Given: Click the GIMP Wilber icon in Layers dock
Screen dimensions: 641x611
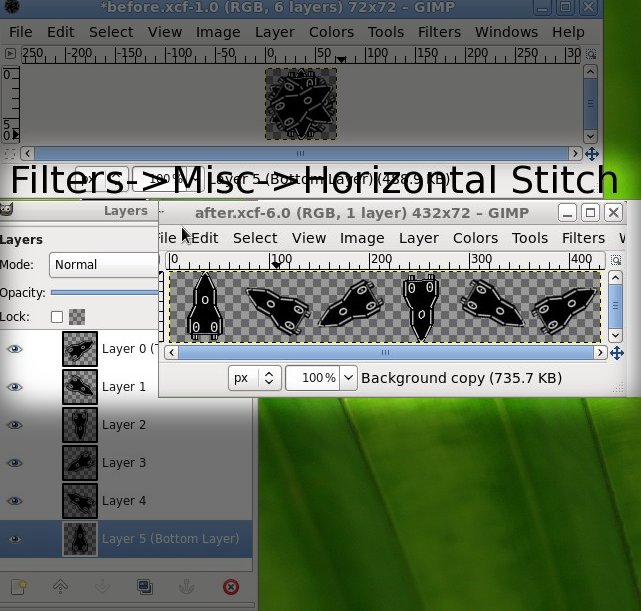Looking at the screenshot, I should 7,210.
